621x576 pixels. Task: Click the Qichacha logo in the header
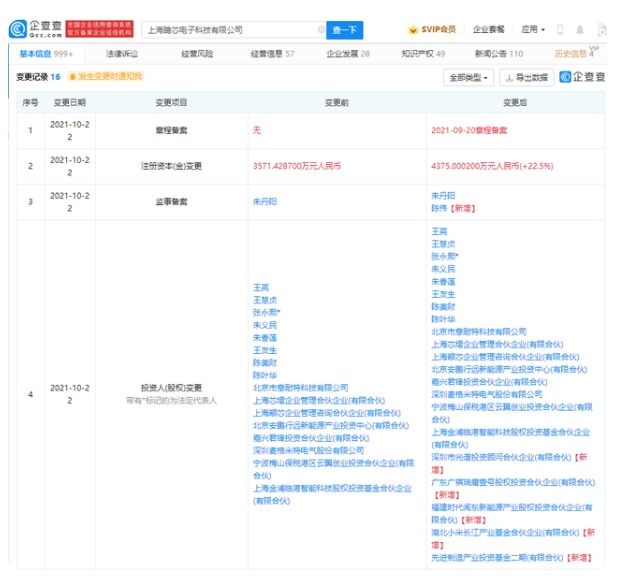tap(28, 30)
